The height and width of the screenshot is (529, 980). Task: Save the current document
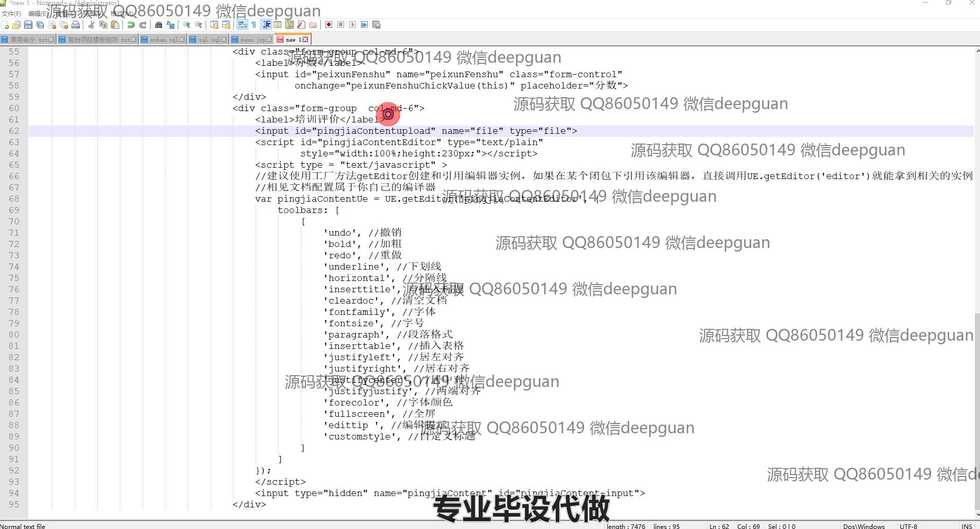coord(28,25)
